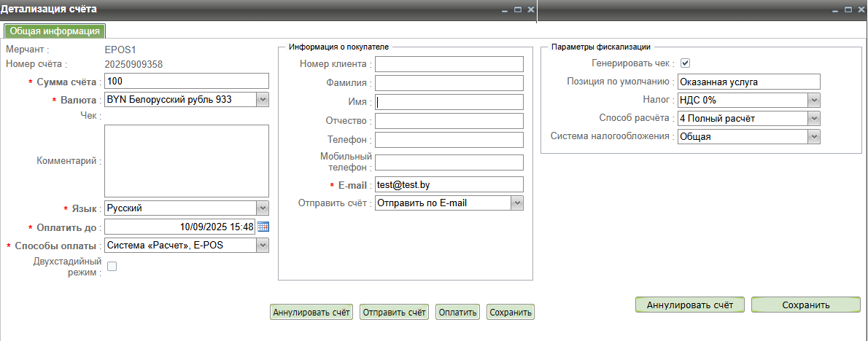868x341 pixels.
Task: Uncheck the Генерировать чек checkbox
Action: (685, 63)
